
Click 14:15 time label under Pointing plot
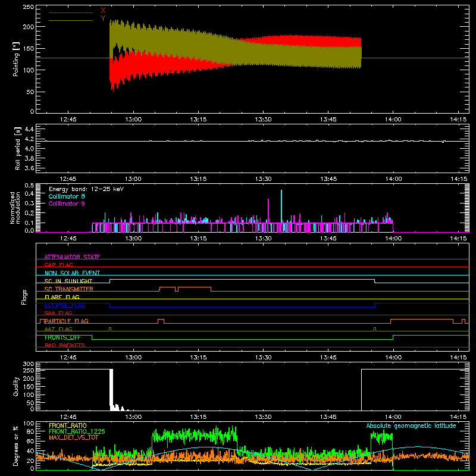pos(458,120)
